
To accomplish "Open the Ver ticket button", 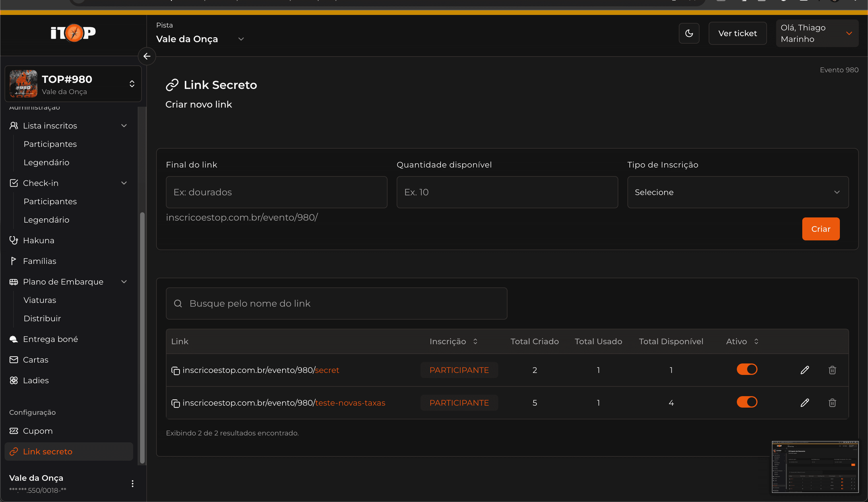I will [737, 33].
